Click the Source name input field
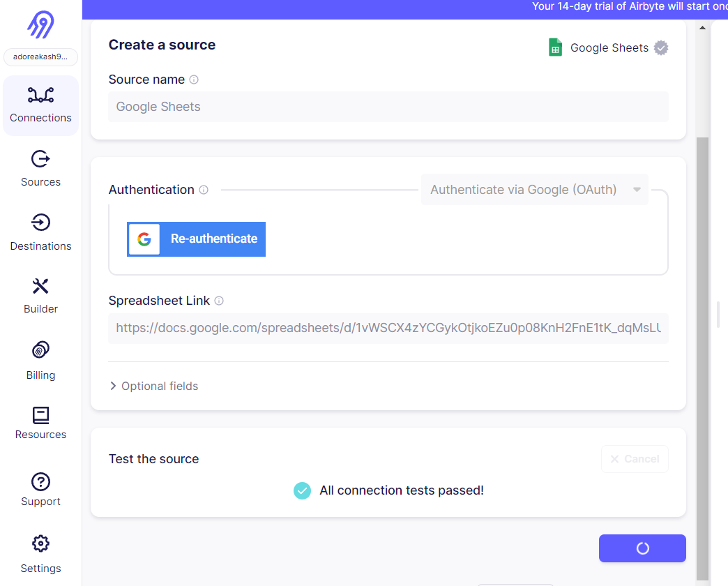The image size is (728, 586). (388, 107)
